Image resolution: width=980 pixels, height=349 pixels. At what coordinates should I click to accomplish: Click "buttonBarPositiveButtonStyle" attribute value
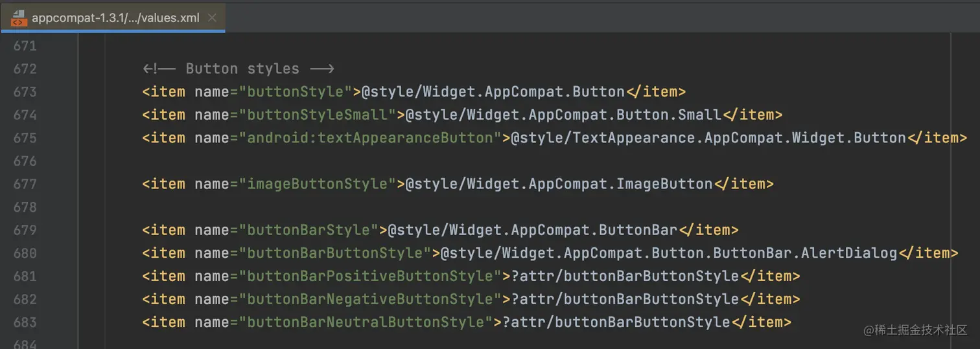coord(370,276)
